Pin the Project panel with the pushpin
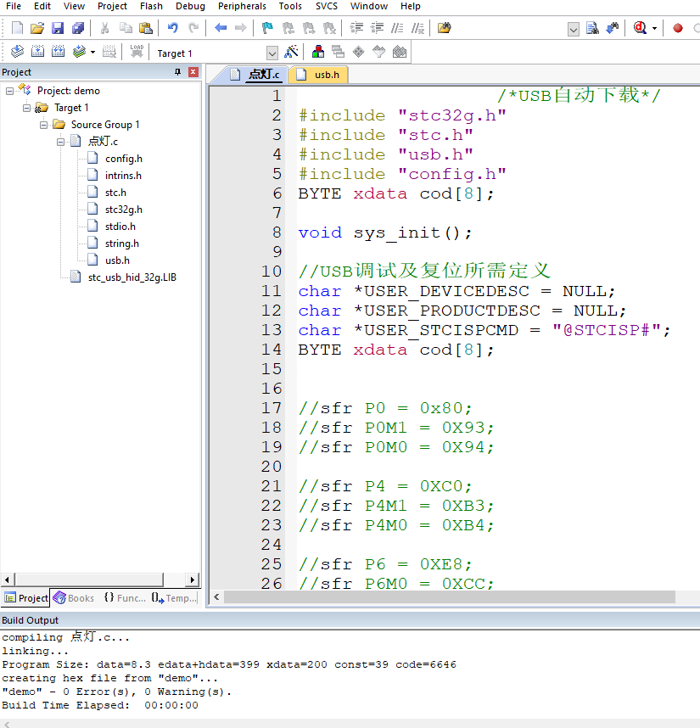Viewport: 700px width, 728px height. pyautogui.click(x=177, y=72)
